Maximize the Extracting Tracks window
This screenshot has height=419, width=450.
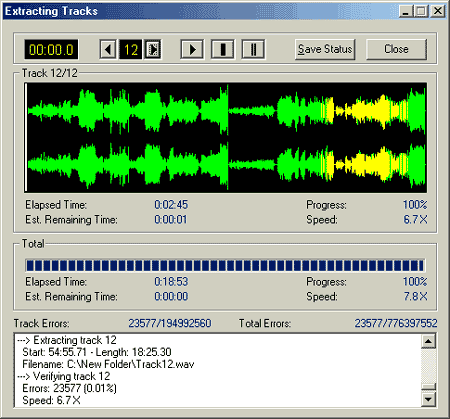click(x=421, y=11)
